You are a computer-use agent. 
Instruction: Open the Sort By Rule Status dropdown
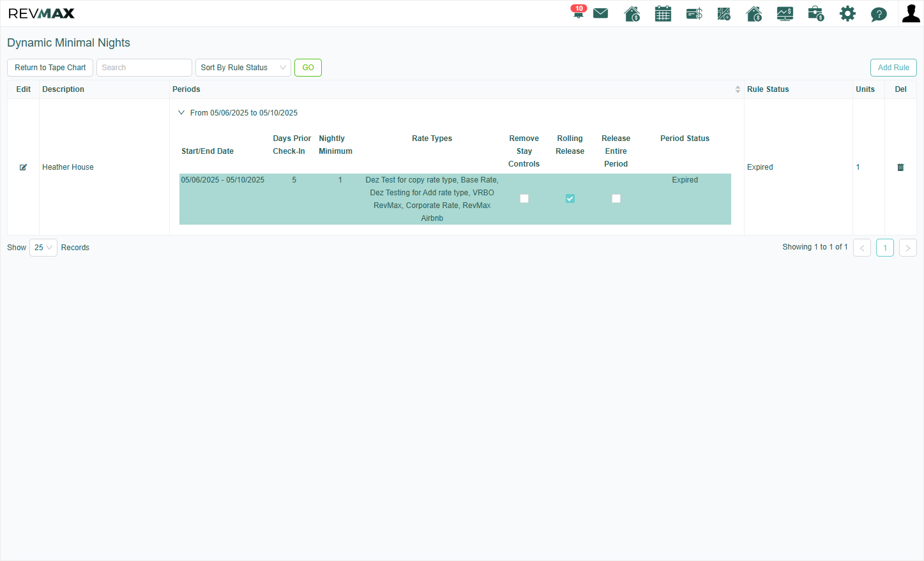tap(243, 68)
